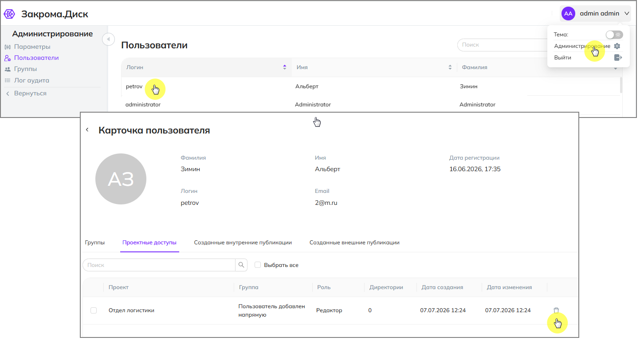Viewport: 644px width, 345px height.
Task: Sort the users table by Логин column
Action: pyautogui.click(x=285, y=67)
